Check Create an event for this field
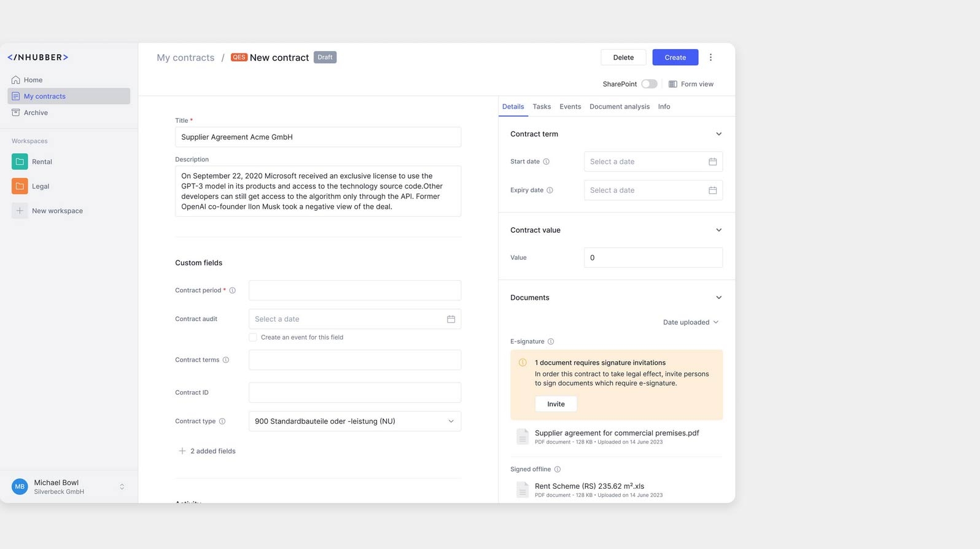This screenshot has width=980, height=549. pos(253,337)
